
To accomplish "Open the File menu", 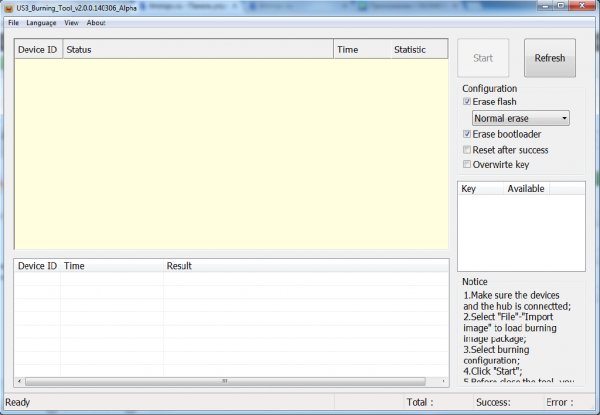I will 13,23.
